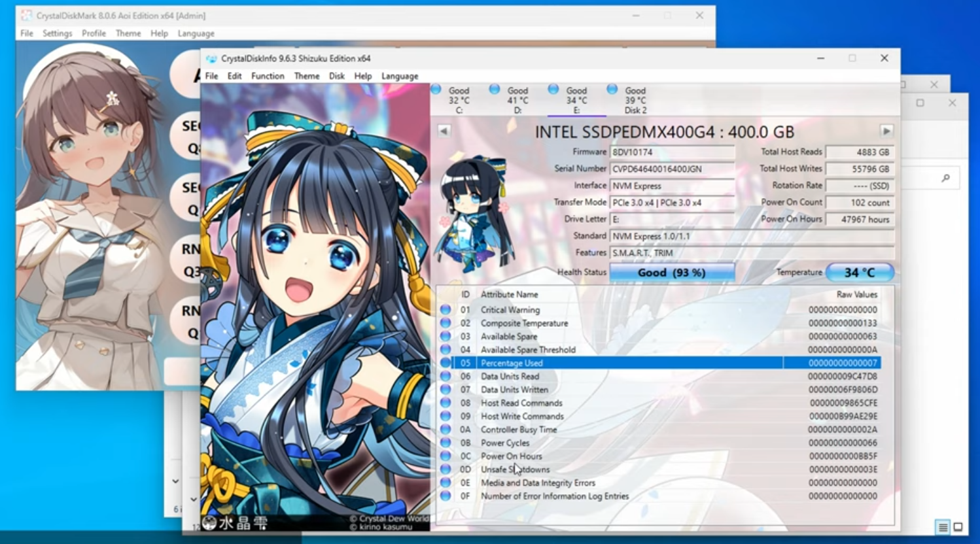Click Total Host Writes value 55796 GB
The width and height of the screenshot is (980, 544).
[860, 169]
